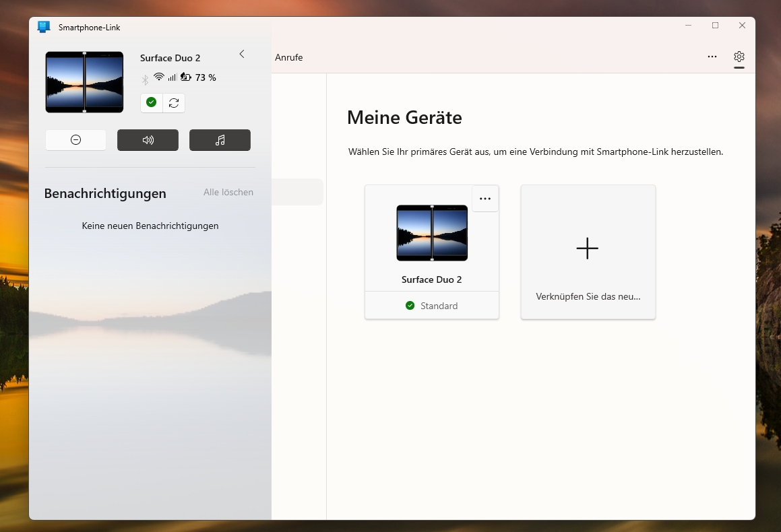Refresh the Surface Duo 2 connection
This screenshot has width=781, height=532.
tap(174, 102)
